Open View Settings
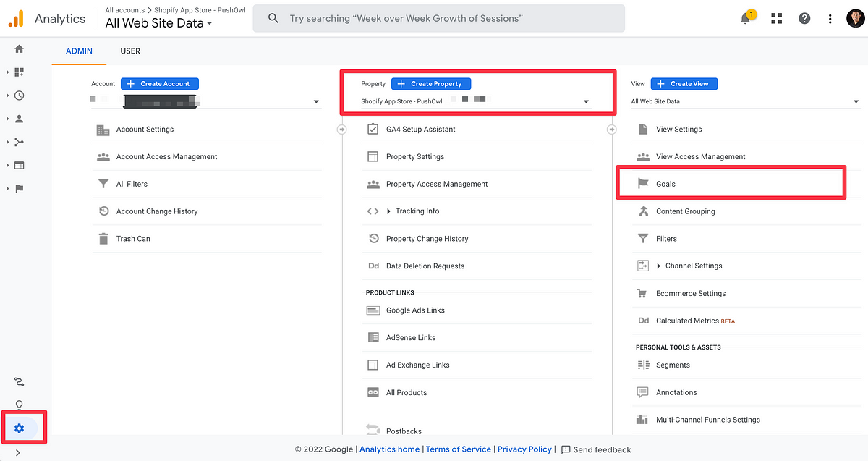 (x=678, y=130)
